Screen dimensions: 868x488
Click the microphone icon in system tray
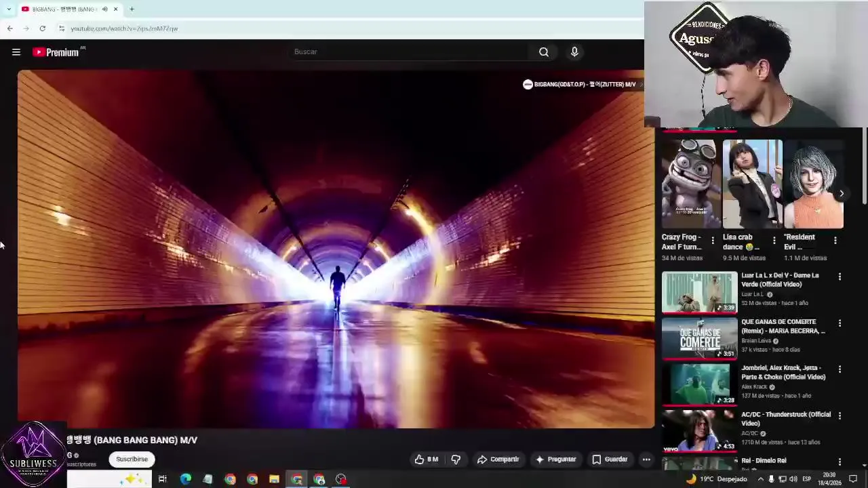(x=771, y=479)
